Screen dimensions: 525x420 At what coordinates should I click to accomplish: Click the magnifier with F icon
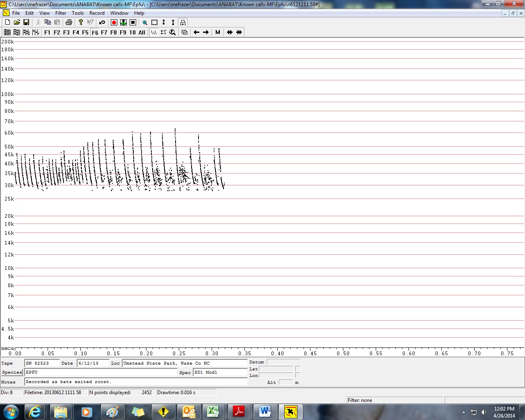click(x=173, y=32)
